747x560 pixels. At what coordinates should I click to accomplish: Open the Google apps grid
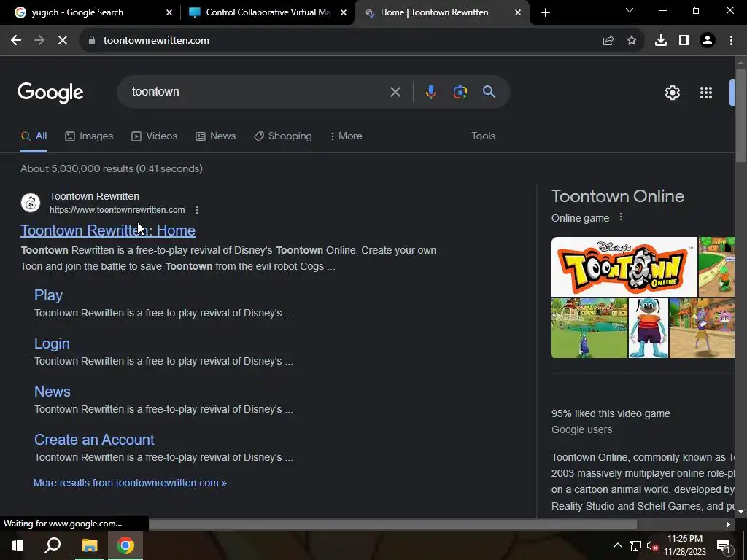click(x=706, y=93)
